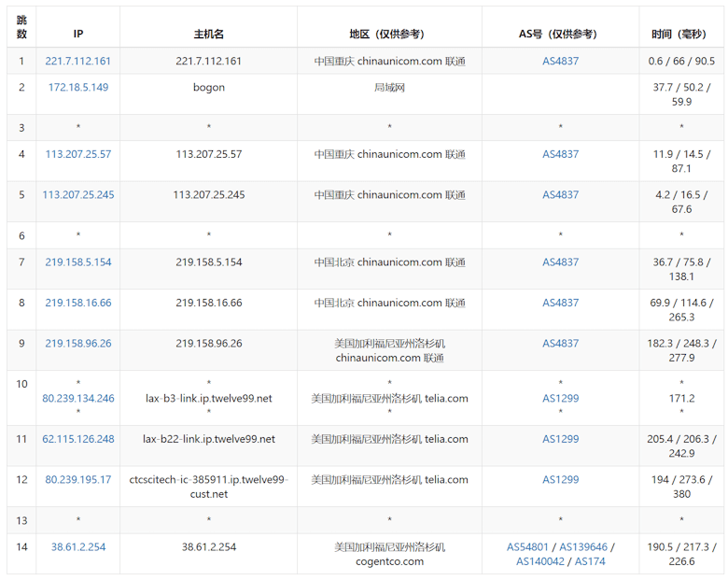Click the 主机名 column header
The width and height of the screenshot is (728, 580).
(209, 34)
